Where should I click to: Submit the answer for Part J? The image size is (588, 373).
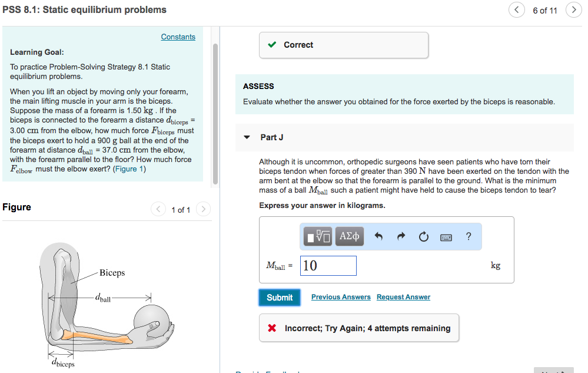click(279, 297)
